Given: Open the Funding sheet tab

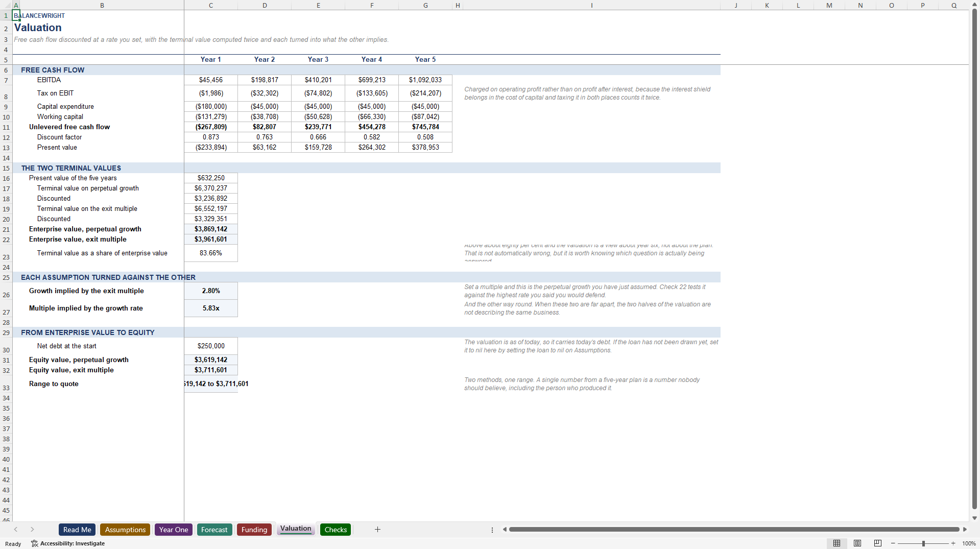Looking at the screenshot, I should 254,530.
